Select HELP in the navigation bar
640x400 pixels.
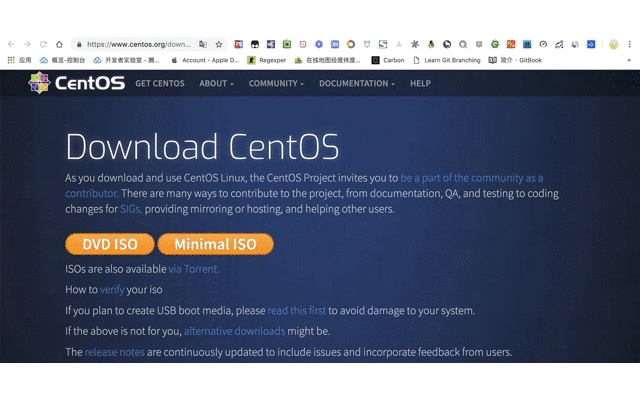420,83
